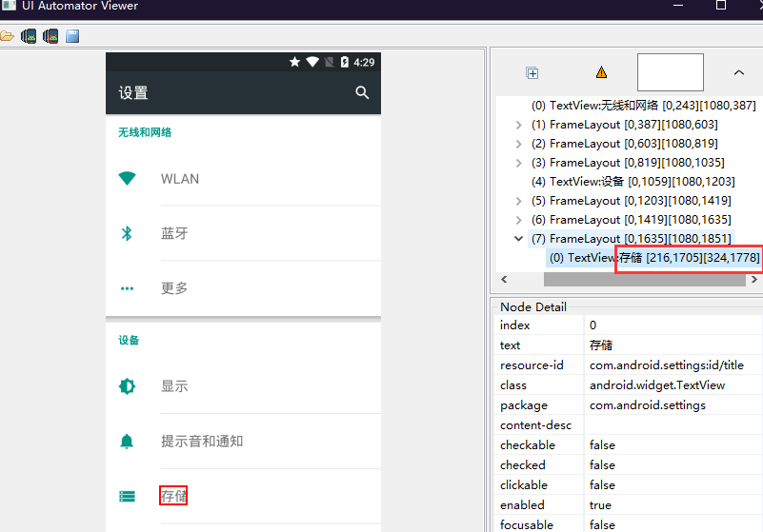The height and width of the screenshot is (532, 763).
Task: Select the TextView:无线和网络 tree row
Action: click(x=643, y=106)
